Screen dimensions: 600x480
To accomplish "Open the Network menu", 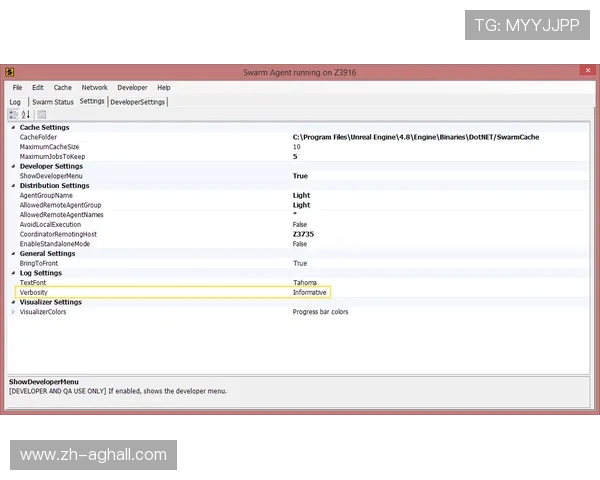I will [x=94, y=88].
